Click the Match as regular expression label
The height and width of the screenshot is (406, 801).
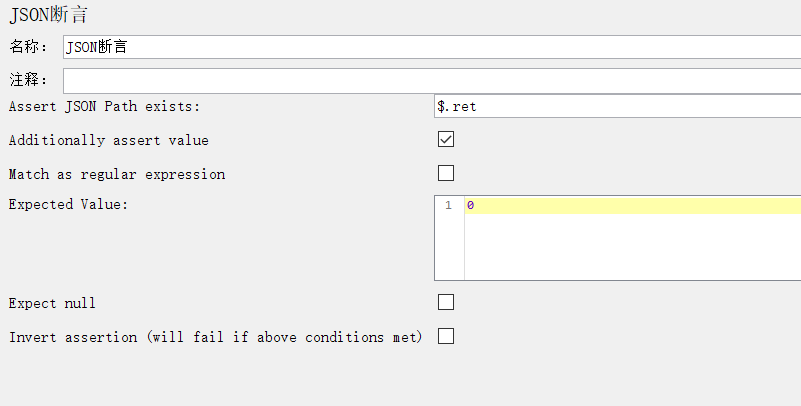point(116,174)
